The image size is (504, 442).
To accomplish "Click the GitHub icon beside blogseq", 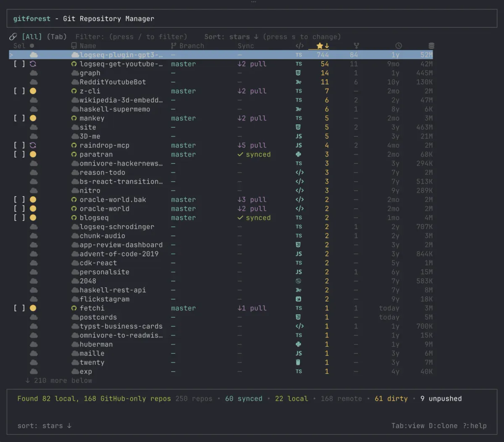I will (x=74, y=218).
